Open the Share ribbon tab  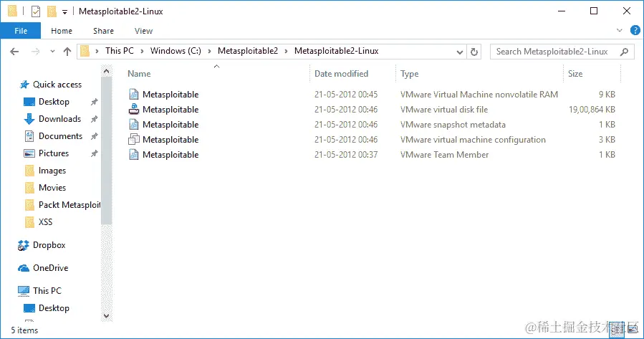103,31
